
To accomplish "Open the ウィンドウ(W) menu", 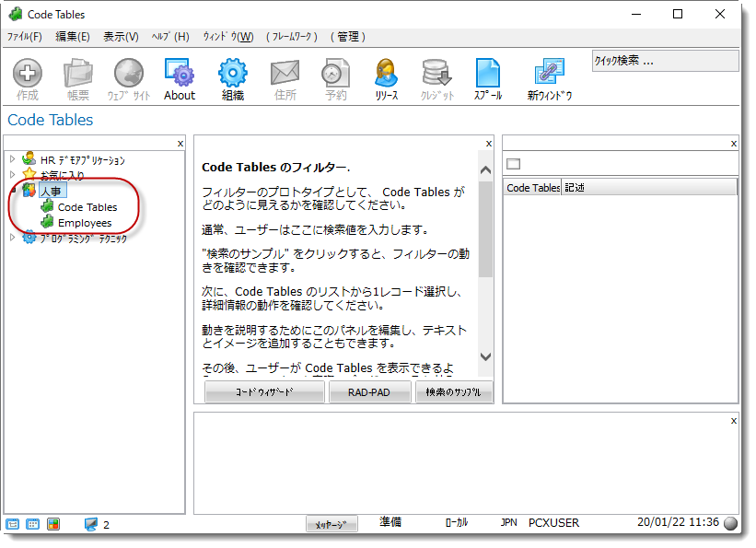I will pyautogui.click(x=228, y=37).
